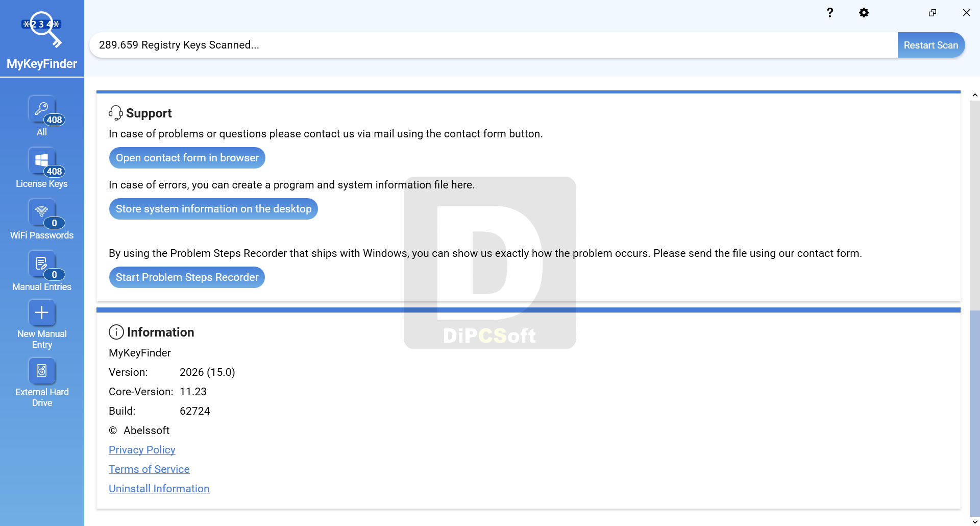980x526 pixels.
Task: Store system information on the desktop
Action: tap(213, 209)
